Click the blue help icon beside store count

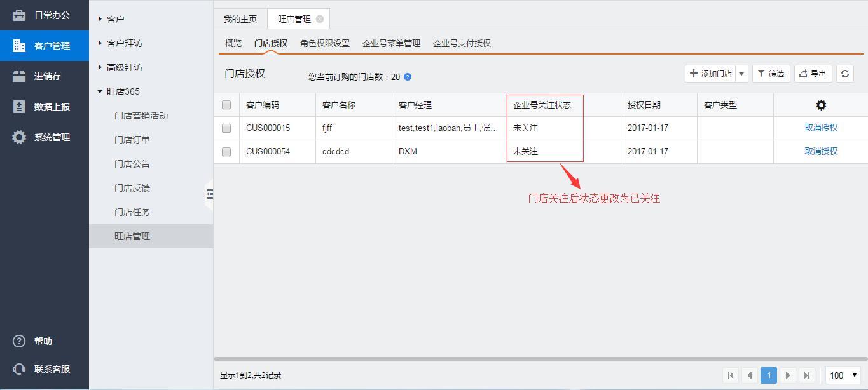[408, 77]
